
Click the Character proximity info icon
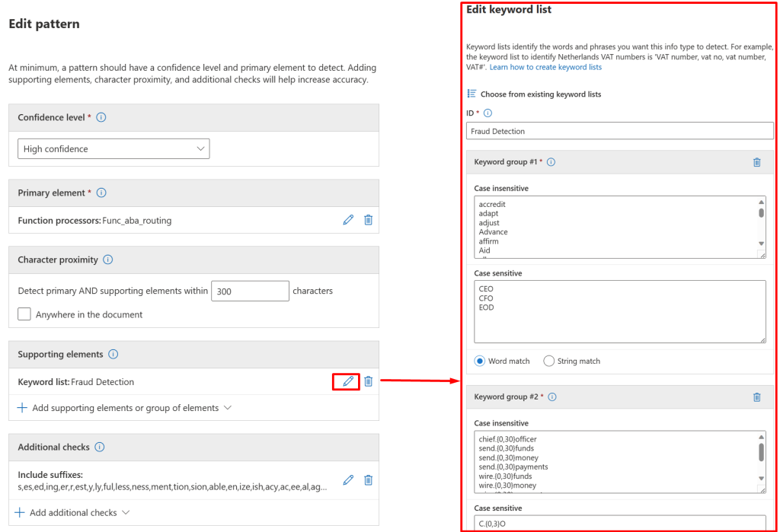[x=108, y=260]
